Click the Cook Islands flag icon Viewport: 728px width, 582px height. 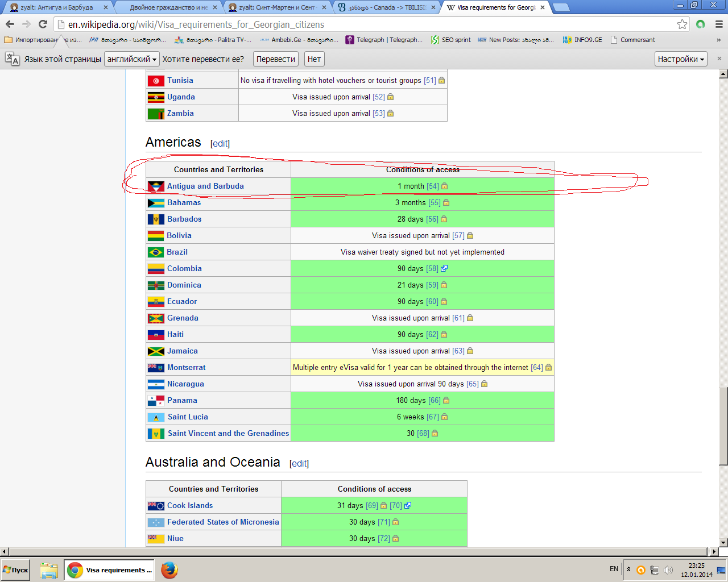(156, 506)
